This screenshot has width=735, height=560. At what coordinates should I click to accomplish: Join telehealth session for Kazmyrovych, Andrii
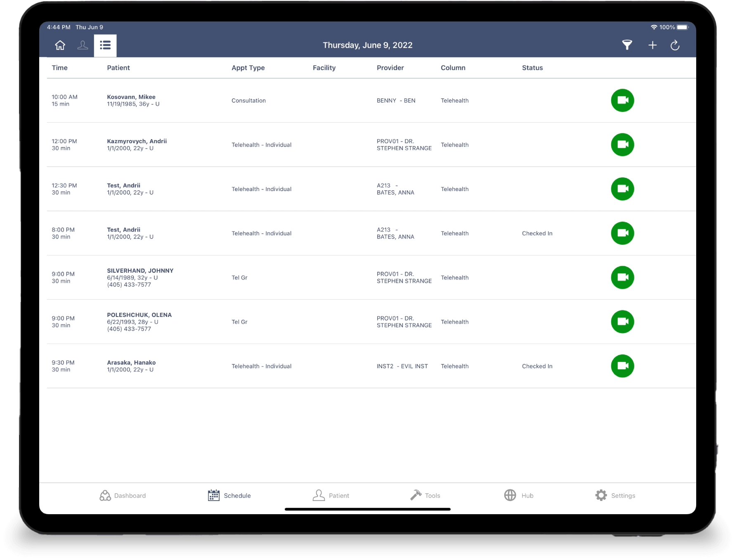(622, 145)
